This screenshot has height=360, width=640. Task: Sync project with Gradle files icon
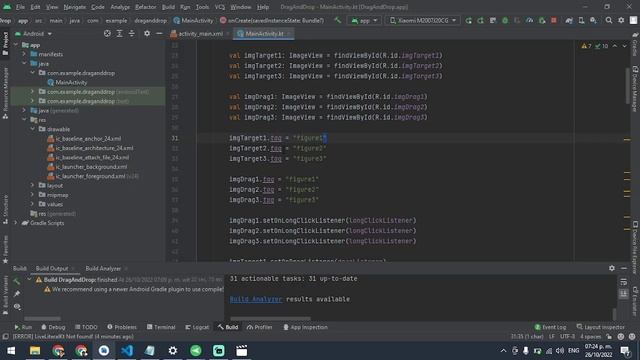569,20
